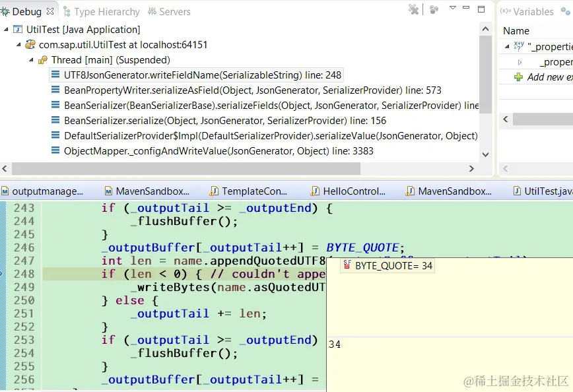This screenshot has height=392, width=573.
Task: Click the BYTE_QUOTE constant in code
Action: (362, 247)
